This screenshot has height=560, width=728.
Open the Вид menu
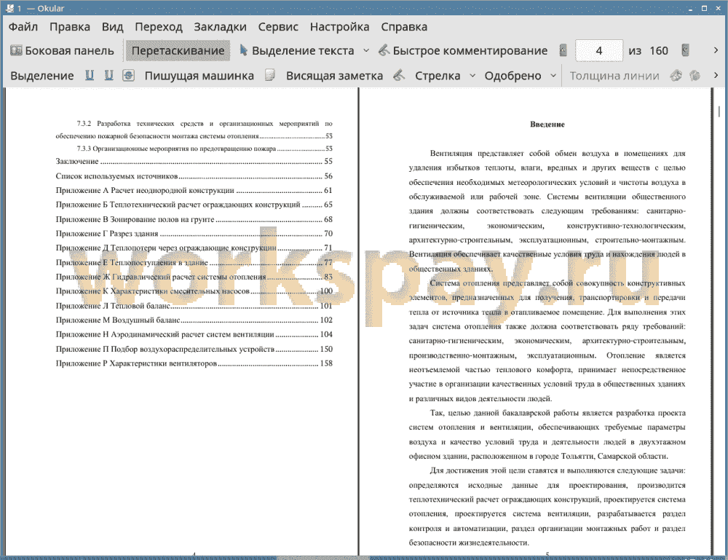(112, 27)
